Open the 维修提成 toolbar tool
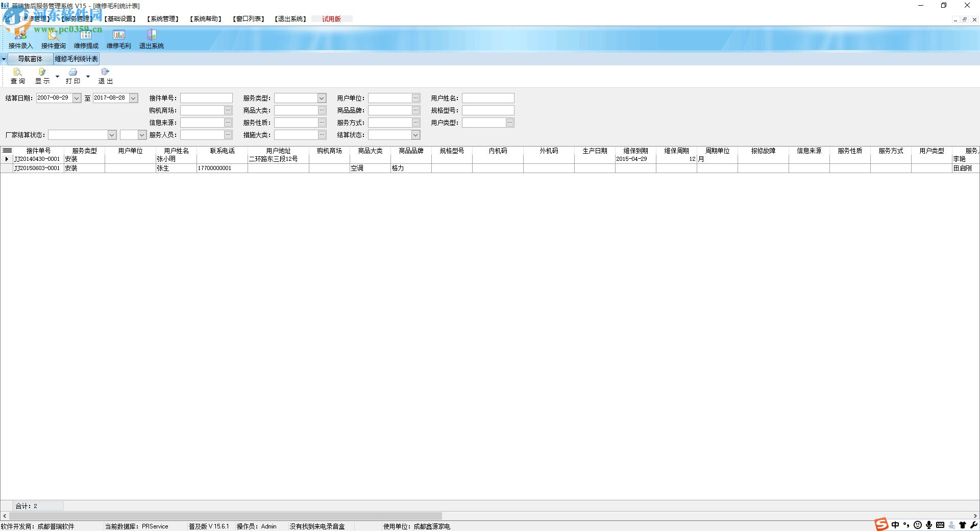The height and width of the screenshot is (531, 980). pyautogui.click(x=86, y=39)
